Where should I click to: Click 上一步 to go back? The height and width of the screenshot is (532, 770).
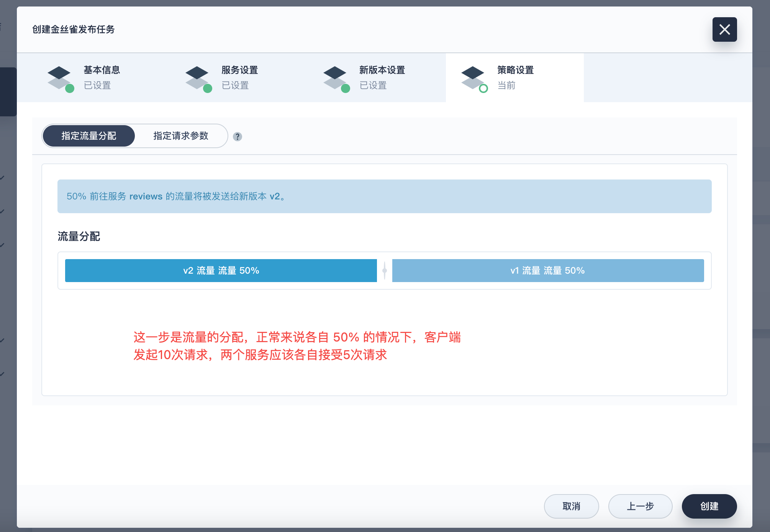(640, 506)
